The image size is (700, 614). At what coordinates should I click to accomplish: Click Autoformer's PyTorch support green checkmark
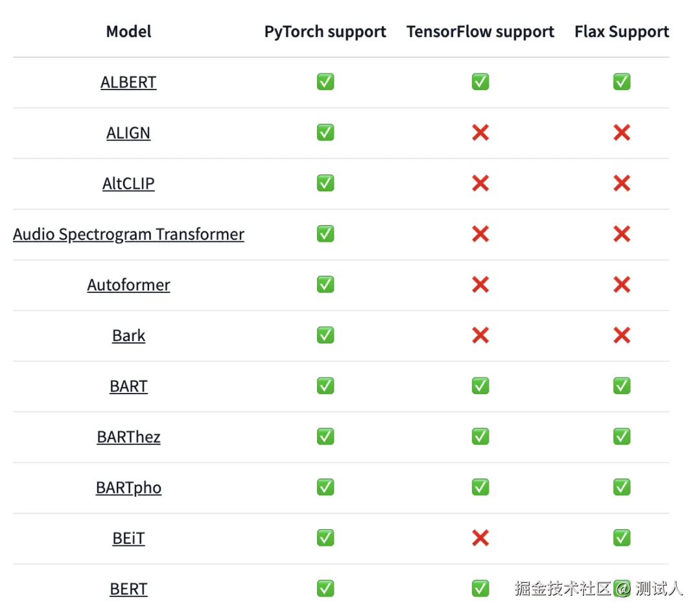coord(325,285)
